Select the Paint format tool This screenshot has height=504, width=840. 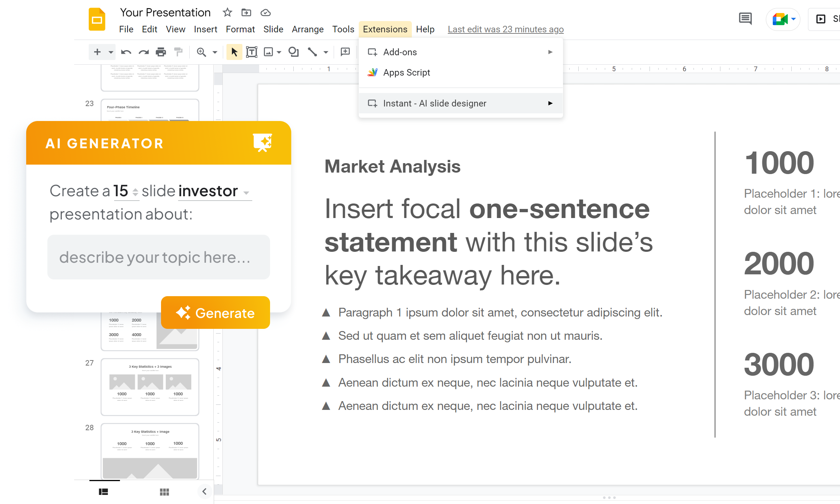pyautogui.click(x=178, y=52)
